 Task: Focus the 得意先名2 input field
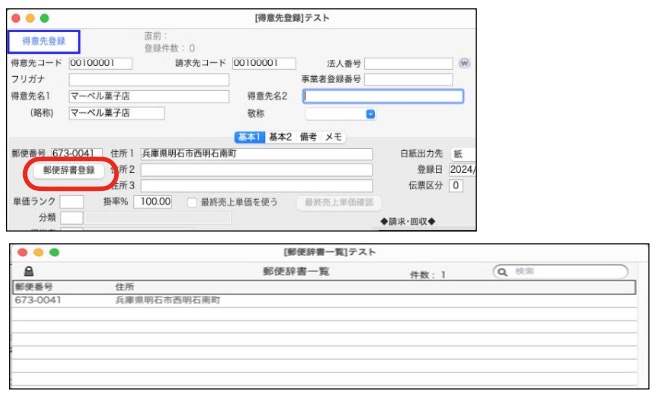point(383,96)
